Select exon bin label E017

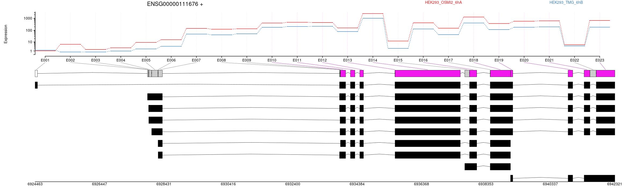point(448,60)
